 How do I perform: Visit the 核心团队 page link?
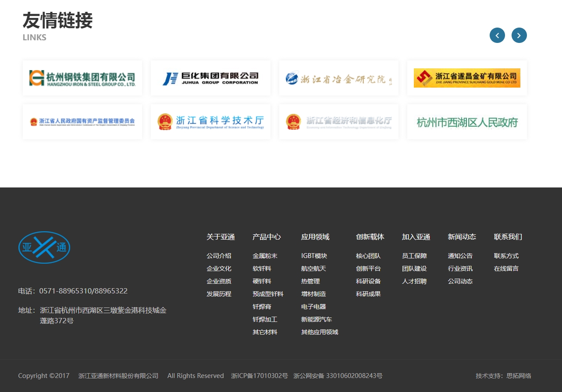(368, 256)
